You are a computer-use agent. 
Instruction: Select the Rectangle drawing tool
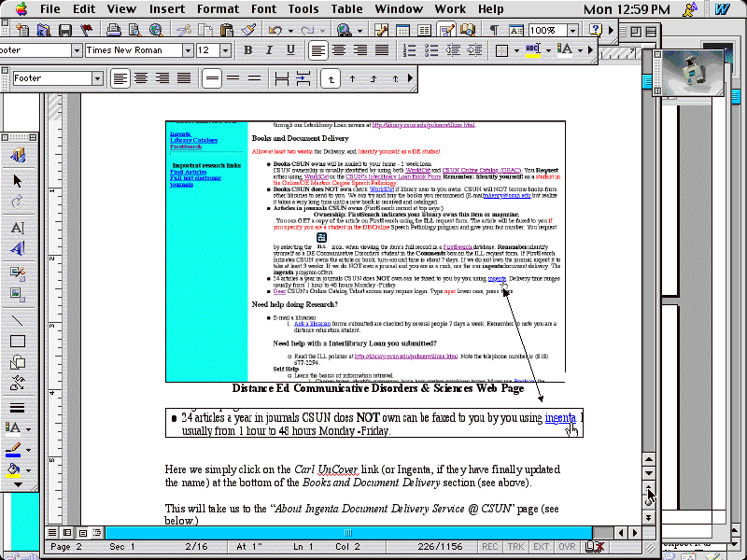(x=18, y=342)
